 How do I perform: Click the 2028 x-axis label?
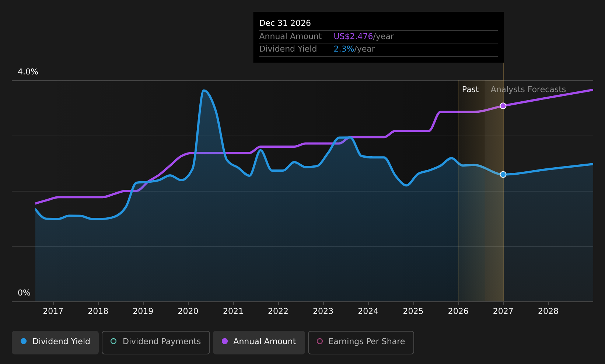click(548, 311)
